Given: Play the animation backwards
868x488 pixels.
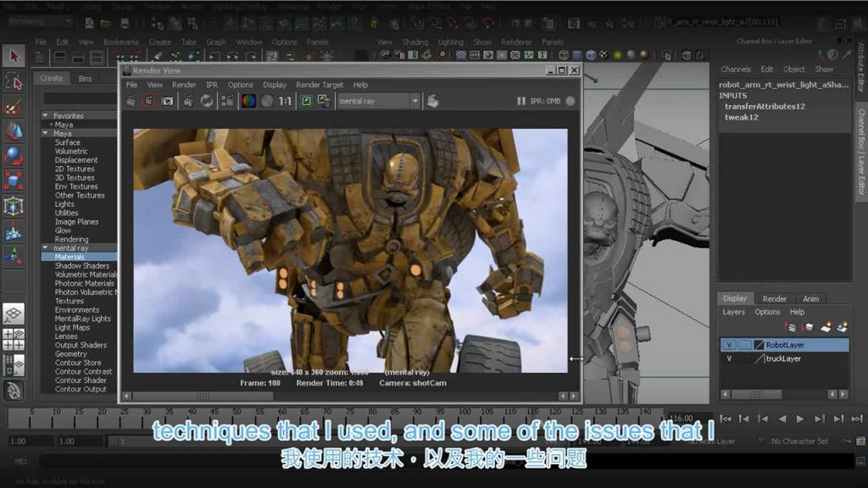Looking at the screenshot, I should [782, 419].
